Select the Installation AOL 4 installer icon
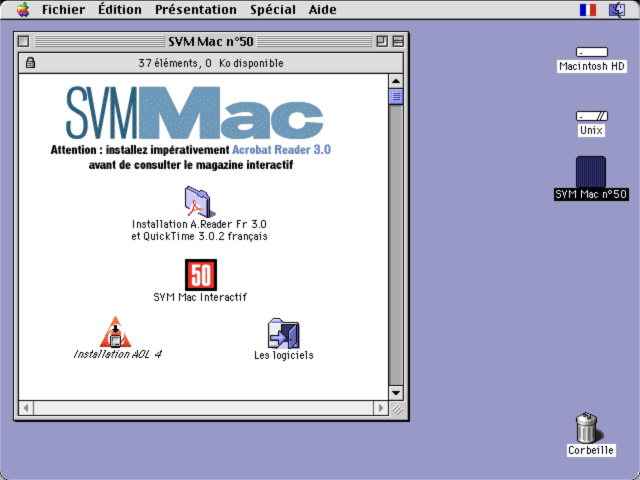The height and width of the screenshot is (480, 640). (116, 332)
